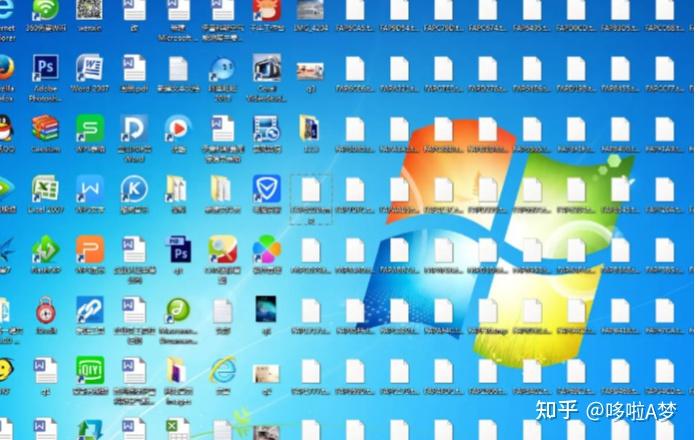Open the green WiFi hotspot shortcut
The width and height of the screenshot is (696, 440).
[45, 10]
